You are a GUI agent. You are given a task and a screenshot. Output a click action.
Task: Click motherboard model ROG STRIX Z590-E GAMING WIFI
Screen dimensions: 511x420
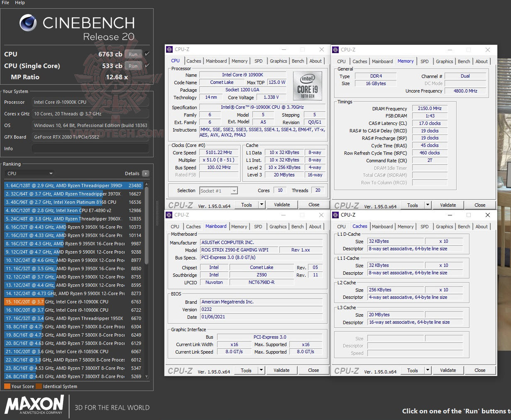coord(239,250)
